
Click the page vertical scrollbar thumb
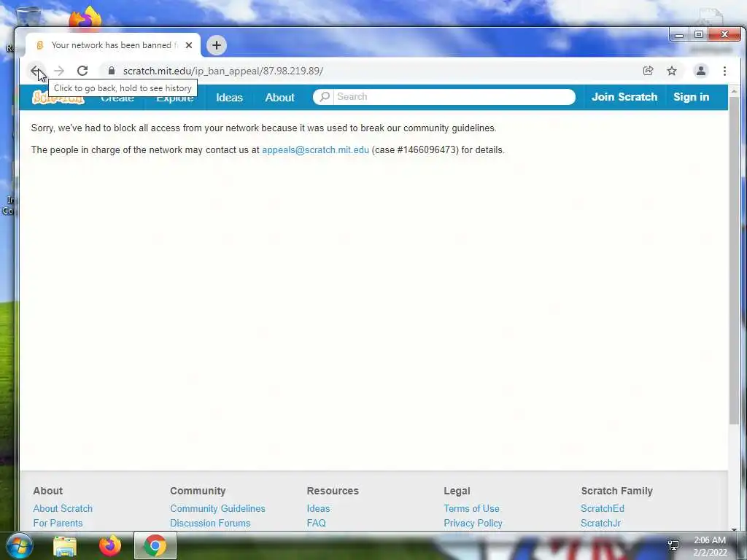coord(734,260)
